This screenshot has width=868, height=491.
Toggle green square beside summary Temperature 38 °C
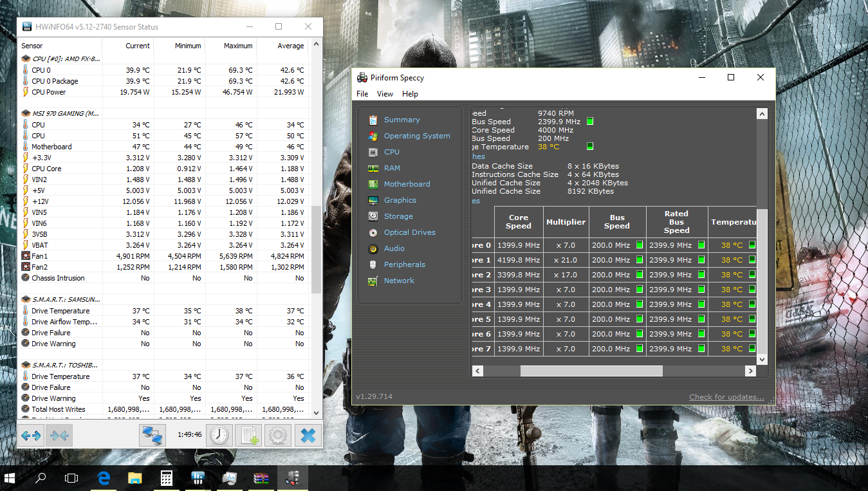tap(590, 147)
